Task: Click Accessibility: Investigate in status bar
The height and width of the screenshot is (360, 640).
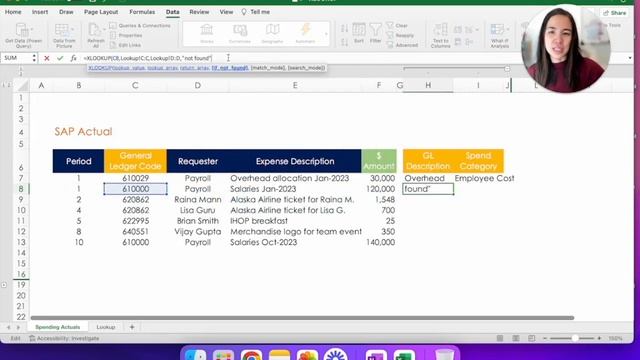Action: (x=64, y=338)
